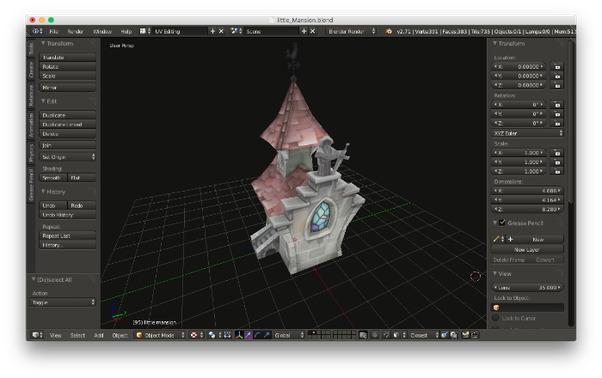Disable the Grease Pencil checkbox
The height and width of the screenshot is (378, 602).
502,223
